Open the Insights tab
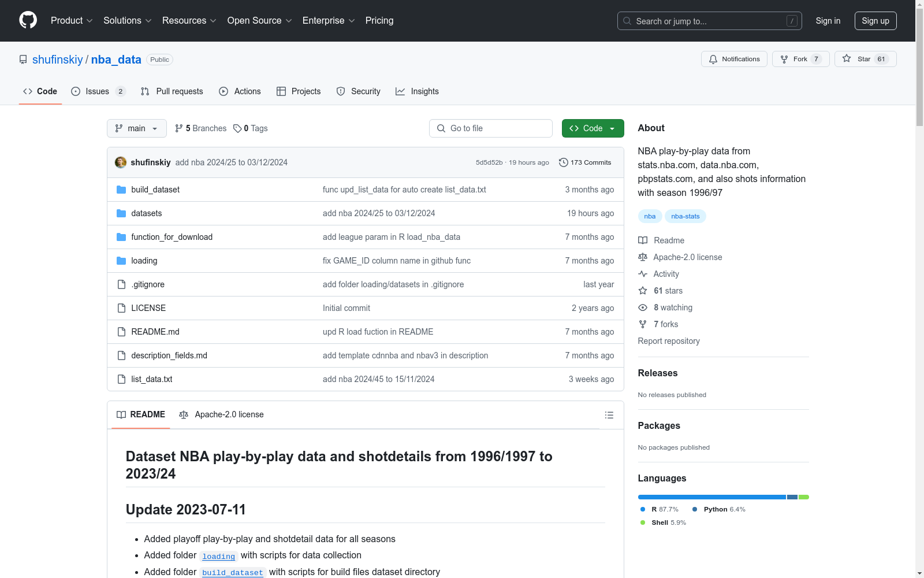The width and height of the screenshot is (924, 578). click(417, 91)
